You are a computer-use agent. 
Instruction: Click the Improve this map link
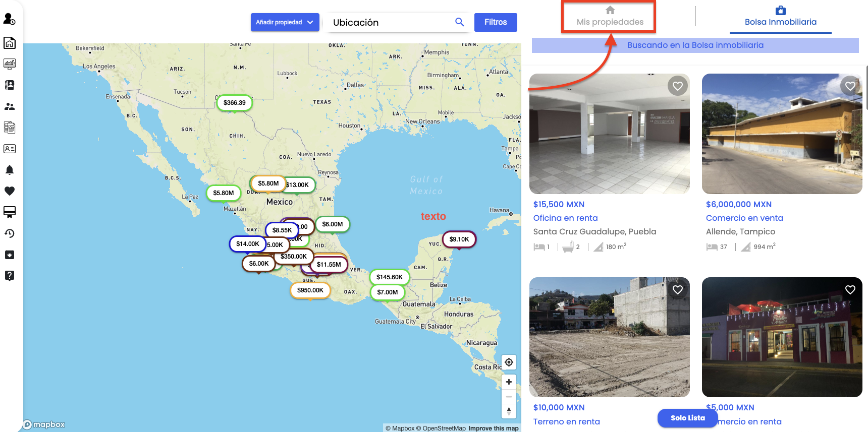coord(493,428)
